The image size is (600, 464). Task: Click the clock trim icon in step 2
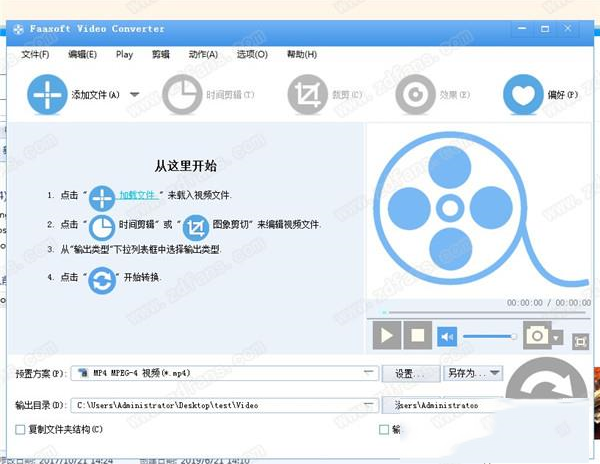(102, 228)
